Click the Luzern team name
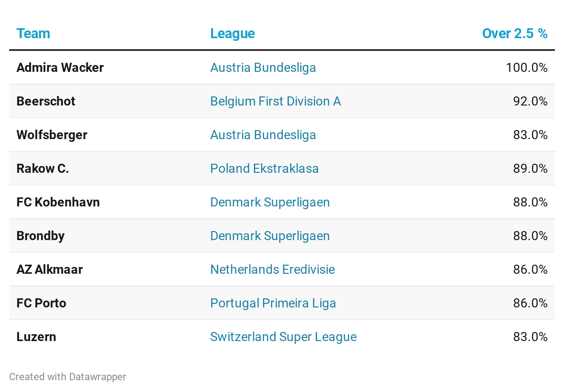Screen dimensions: 564x392 [36, 337]
